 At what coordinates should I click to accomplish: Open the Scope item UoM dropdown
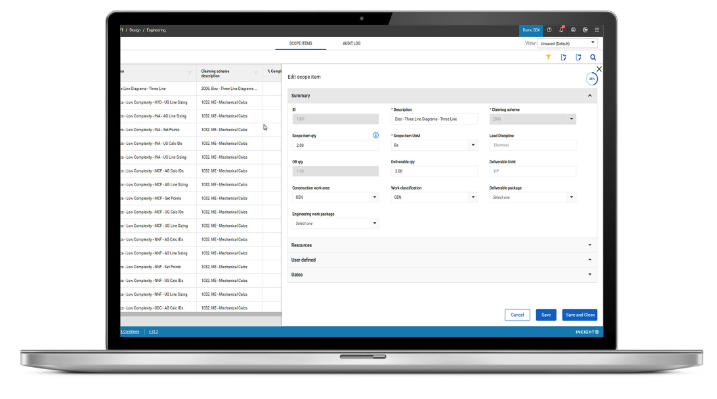tap(434, 145)
